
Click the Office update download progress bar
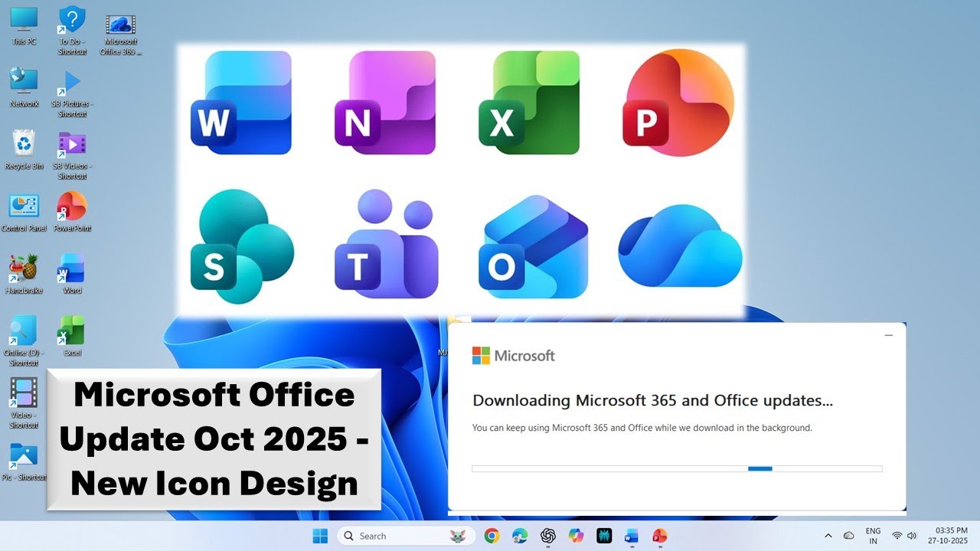pos(677,468)
